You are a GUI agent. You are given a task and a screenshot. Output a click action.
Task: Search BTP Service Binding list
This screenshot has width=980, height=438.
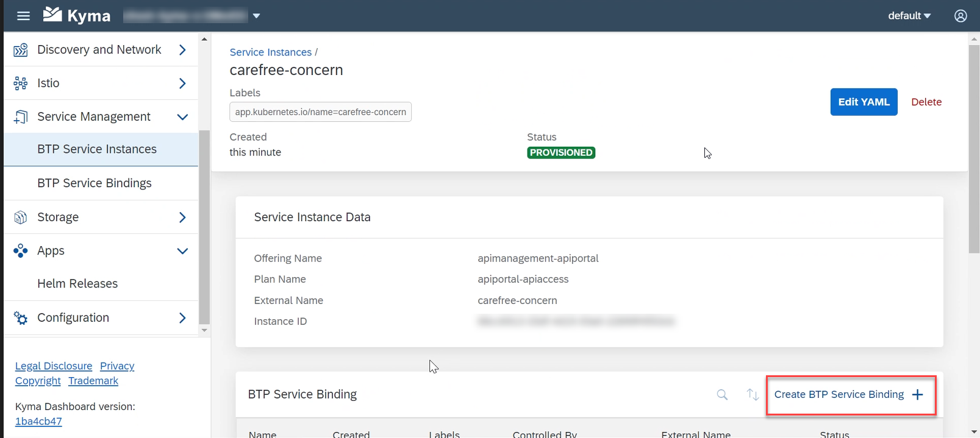point(722,395)
